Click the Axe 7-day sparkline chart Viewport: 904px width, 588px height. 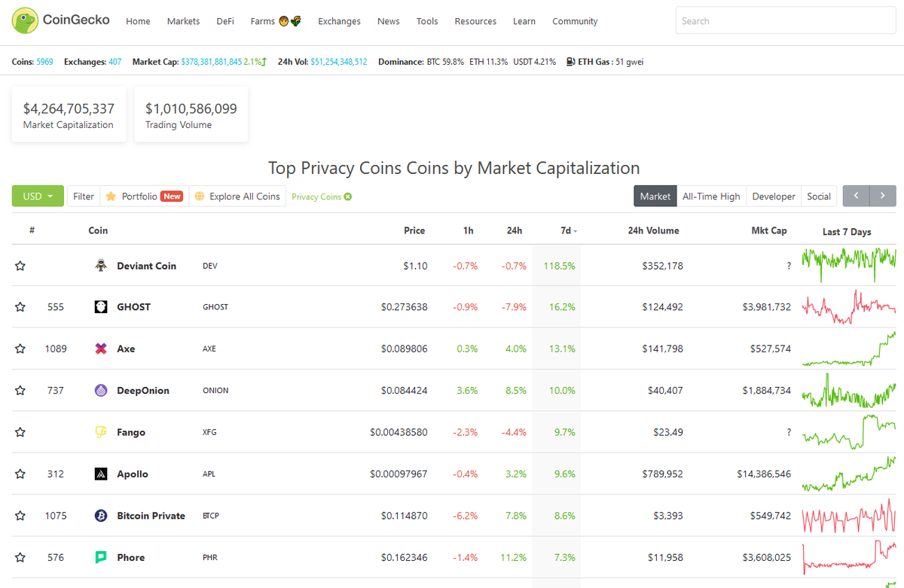(x=849, y=348)
